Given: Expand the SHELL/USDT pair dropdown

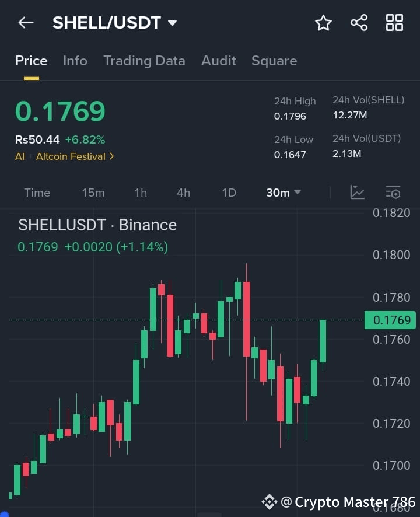Looking at the screenshot, I should tap(172, 23).
